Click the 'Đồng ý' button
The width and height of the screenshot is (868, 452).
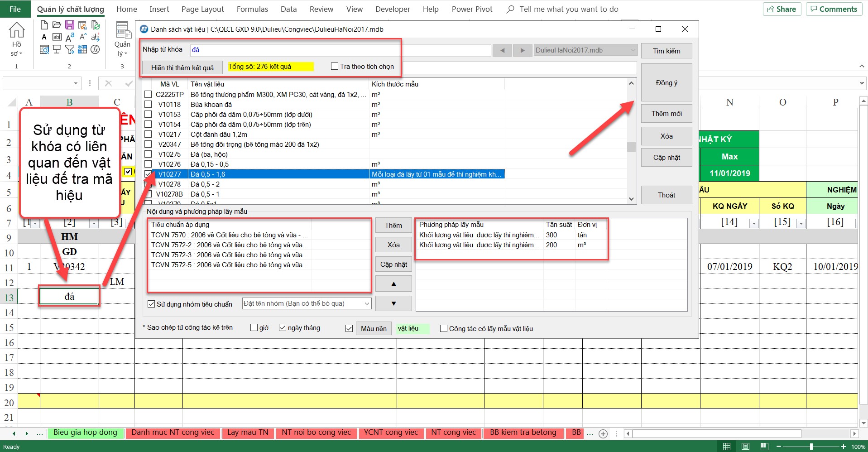(667, 83)
